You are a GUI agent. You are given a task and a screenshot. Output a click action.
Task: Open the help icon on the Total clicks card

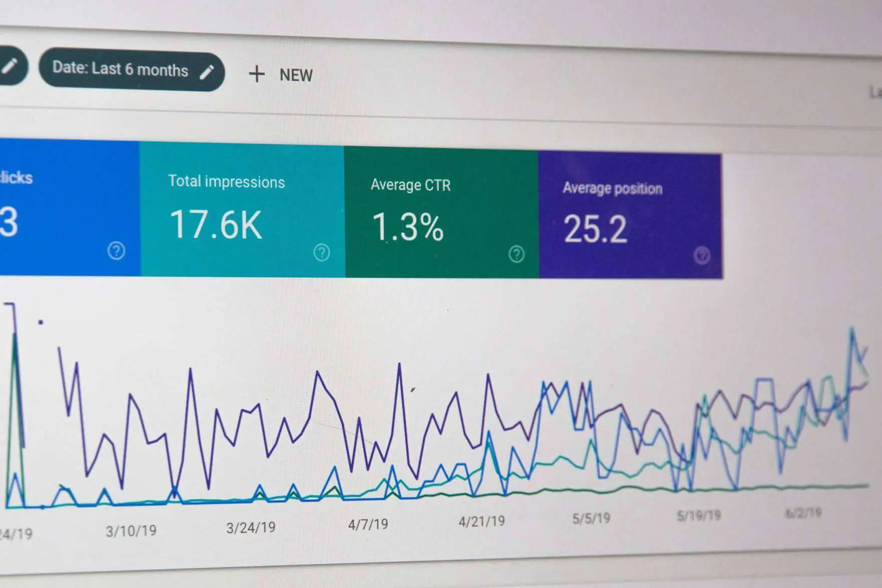[x=116, y=250]
